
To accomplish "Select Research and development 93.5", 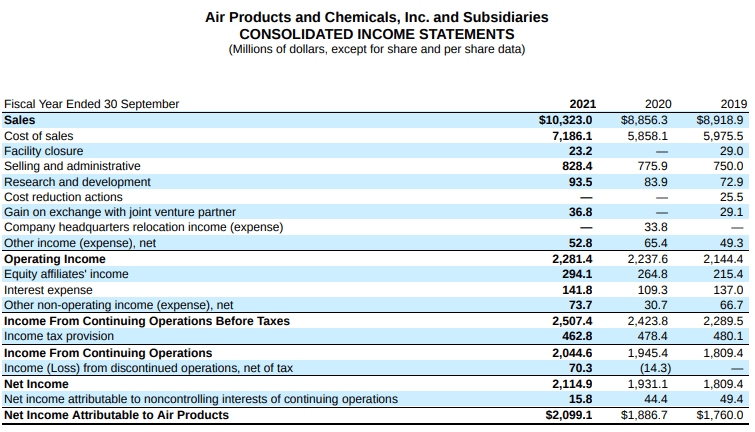I will coord(580,182).
